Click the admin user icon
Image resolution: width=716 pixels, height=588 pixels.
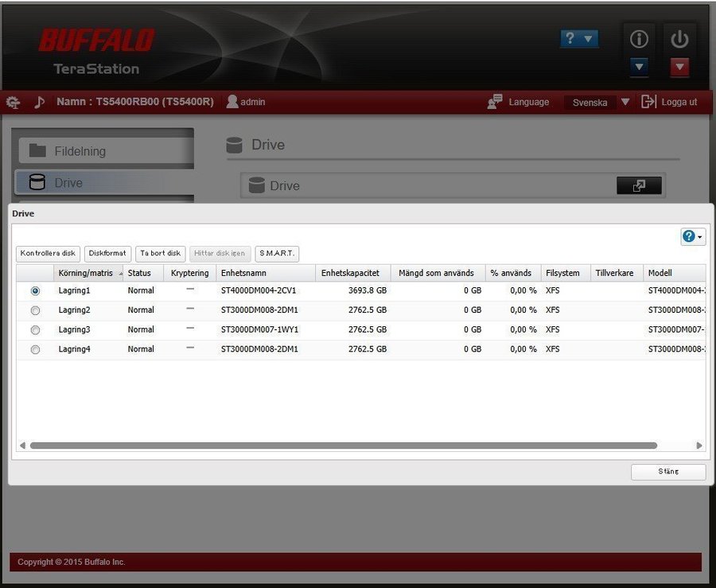click(232, 102)
